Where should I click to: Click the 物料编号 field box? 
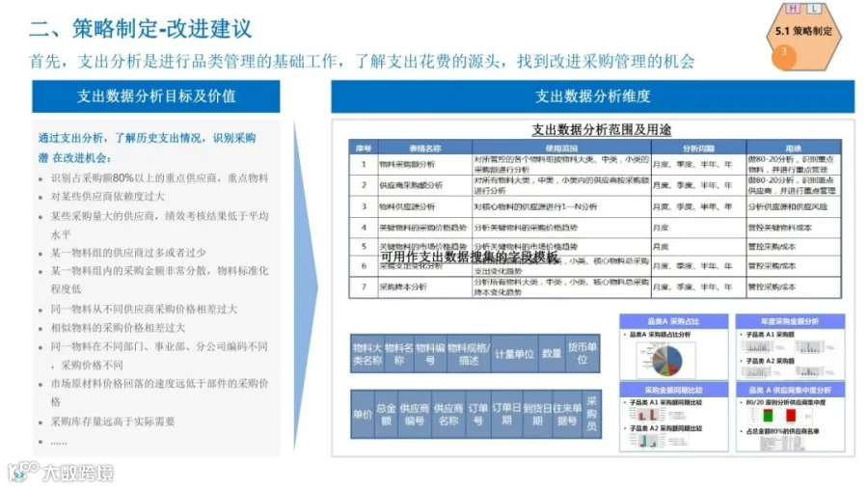(431, 353)
